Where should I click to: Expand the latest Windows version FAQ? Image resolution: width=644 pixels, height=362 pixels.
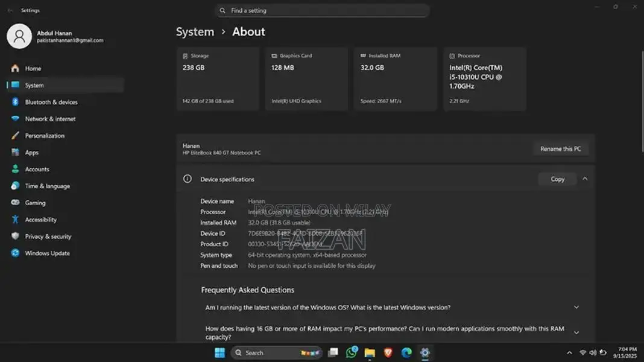pyautogui.click(x=576, y=308)
